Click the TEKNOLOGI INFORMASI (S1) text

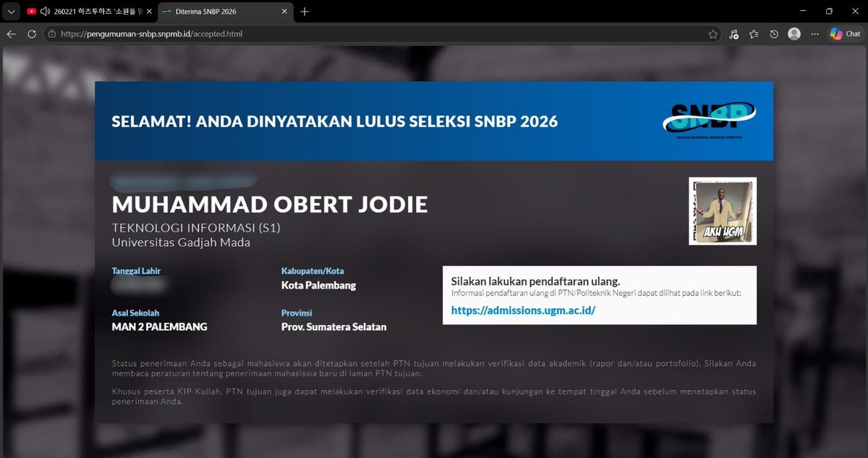click(195, 228)
